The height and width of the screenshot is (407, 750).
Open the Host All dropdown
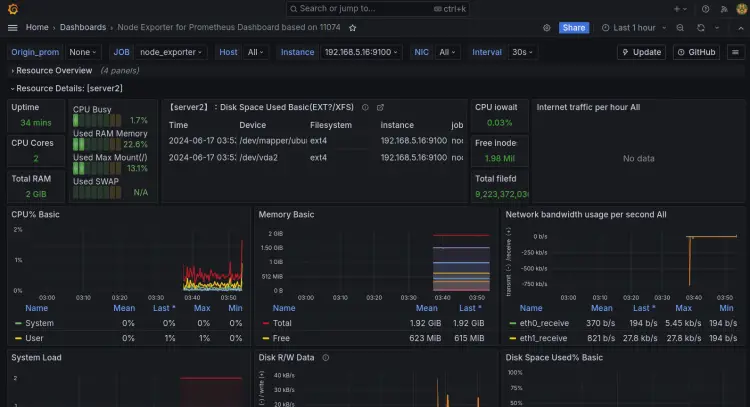tap(256, 52)
